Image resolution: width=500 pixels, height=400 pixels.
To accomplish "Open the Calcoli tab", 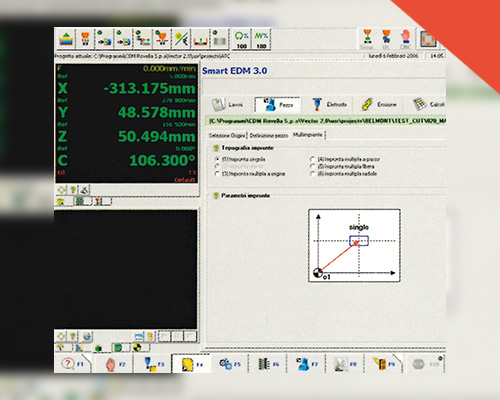I will point(429,104).
